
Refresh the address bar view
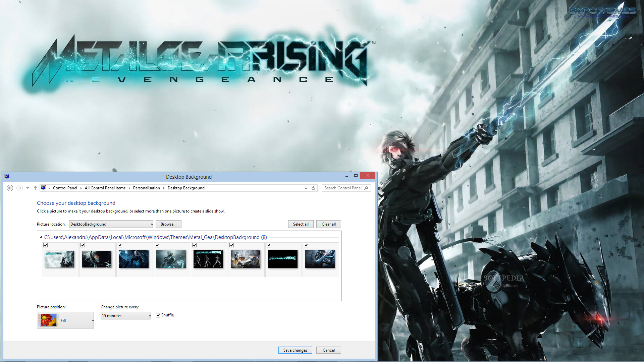pyautogui.click(x=313, y=188)
